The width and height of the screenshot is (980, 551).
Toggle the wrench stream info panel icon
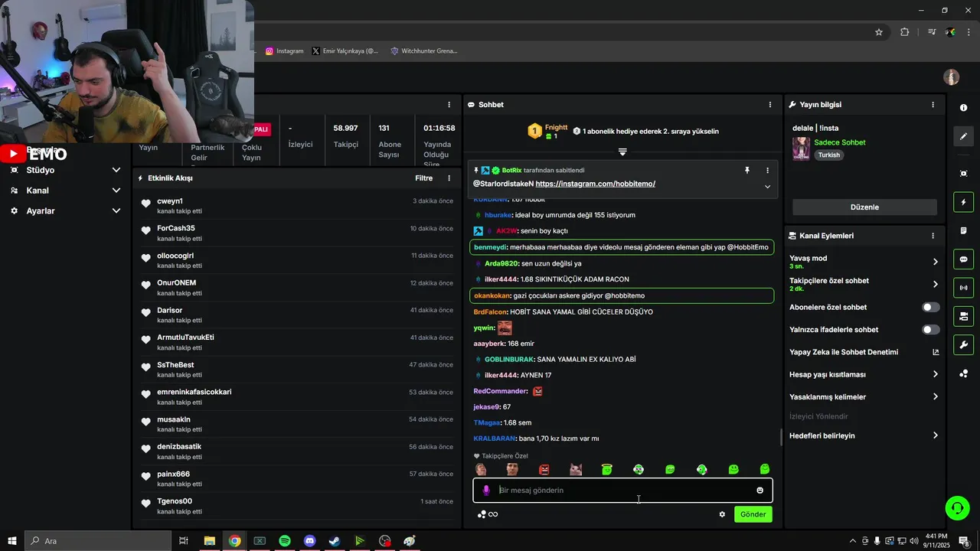click(x=963, y=344)
